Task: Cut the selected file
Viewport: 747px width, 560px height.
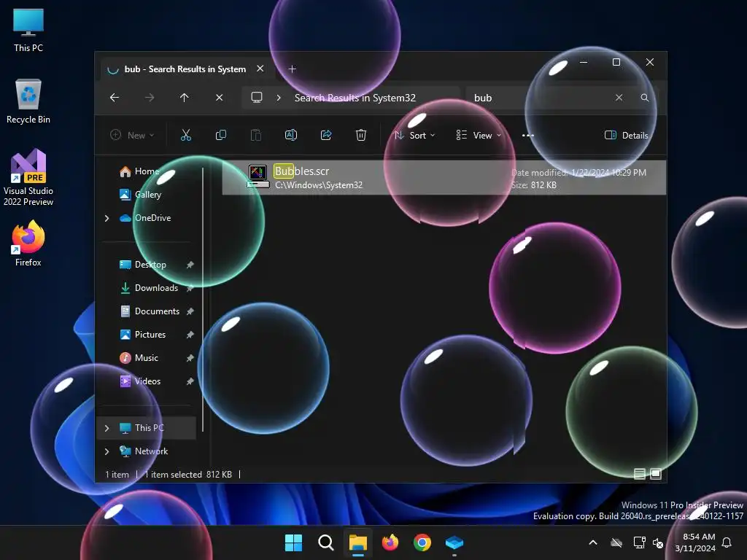Action: (x=186, y=135)
